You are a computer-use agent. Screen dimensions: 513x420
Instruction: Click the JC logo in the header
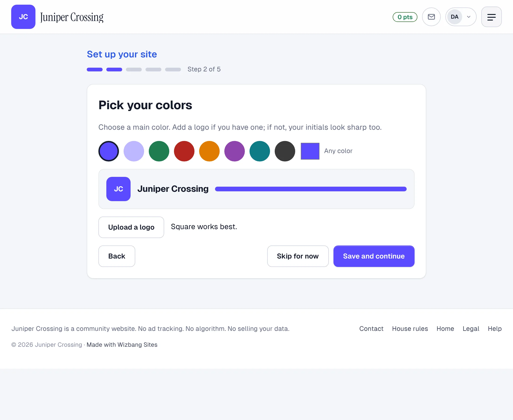pyautogui.click(x=23, y=17)
